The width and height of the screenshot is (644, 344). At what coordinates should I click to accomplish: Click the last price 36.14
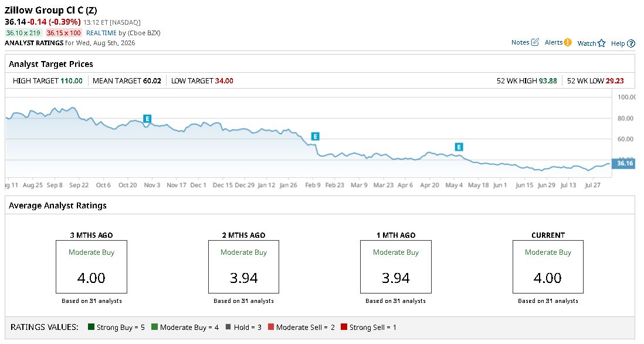pyautogui.click(x=15, y=22)
